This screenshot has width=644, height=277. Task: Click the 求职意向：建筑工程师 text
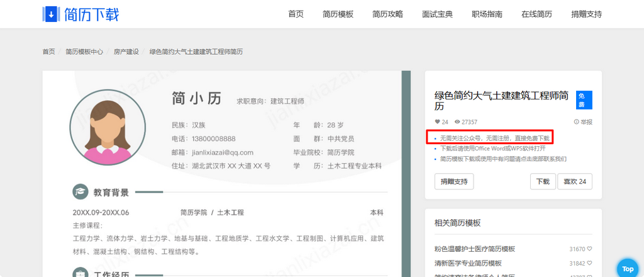(270, 101)
